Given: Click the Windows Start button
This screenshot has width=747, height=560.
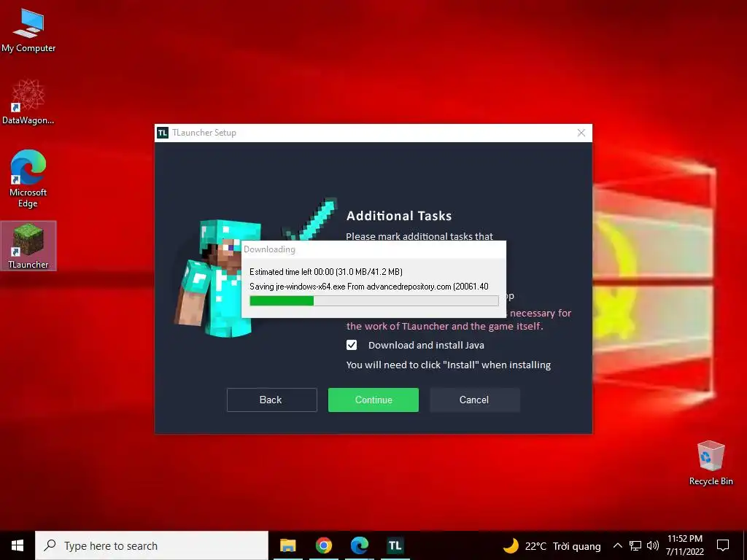Looking at the screenshot, I should tap(18, 545).
